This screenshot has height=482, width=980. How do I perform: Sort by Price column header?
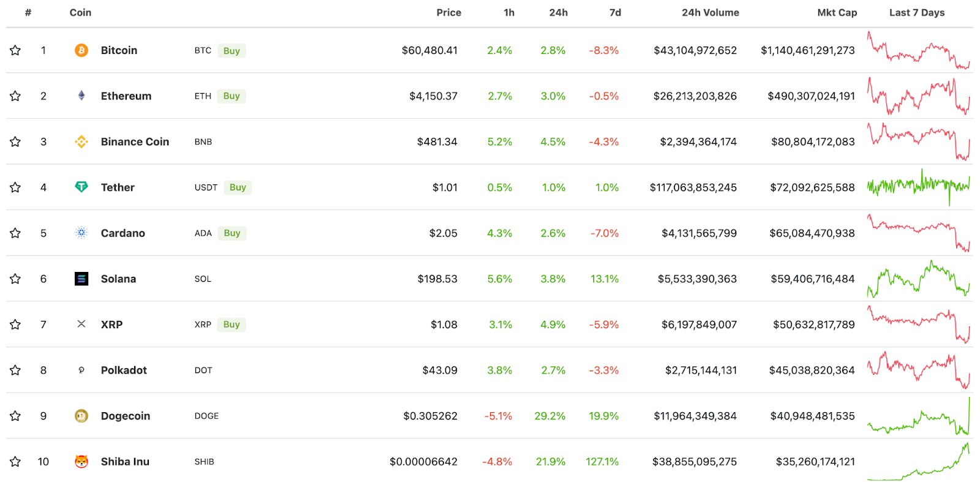tap(449, 12)
